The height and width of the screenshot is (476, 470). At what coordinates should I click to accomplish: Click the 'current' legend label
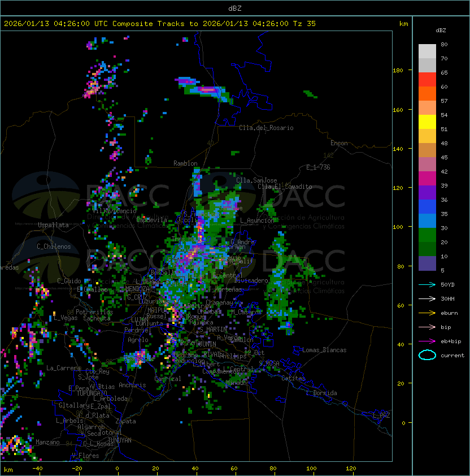[452, 355]
